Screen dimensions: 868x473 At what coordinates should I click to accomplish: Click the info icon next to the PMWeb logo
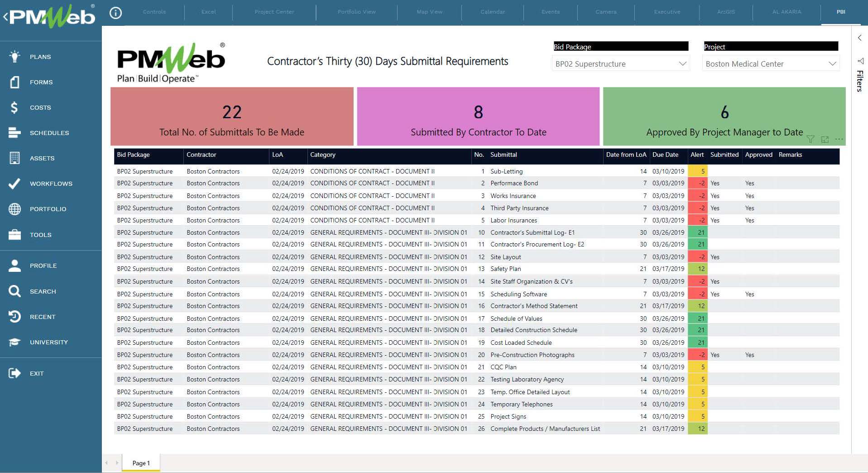point(115,12)
